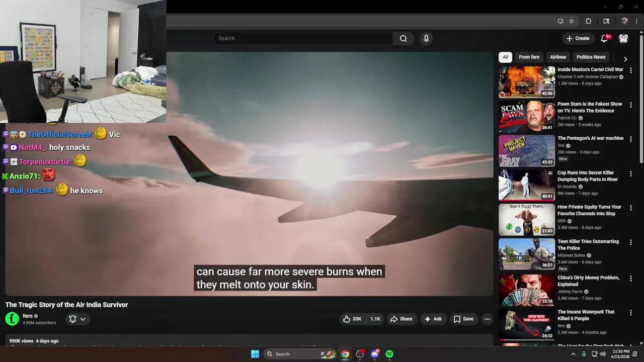Open options for Private Equity video

(631, 208)
